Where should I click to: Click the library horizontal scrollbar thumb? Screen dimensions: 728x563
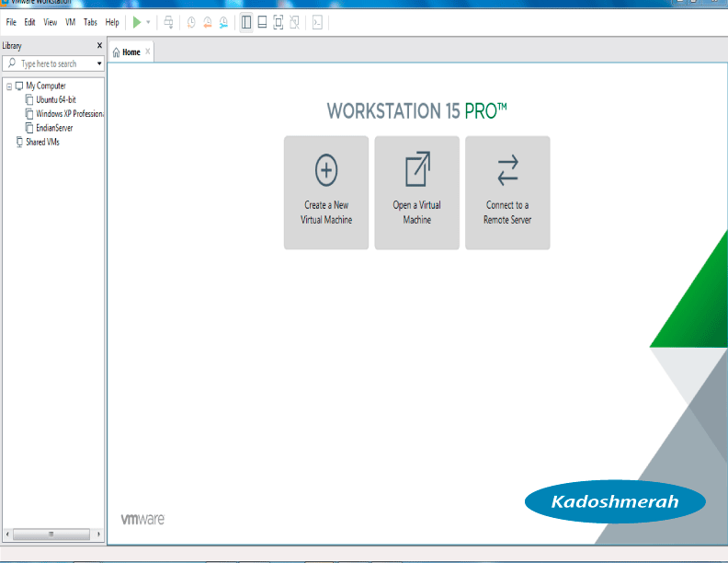point(51,534)
